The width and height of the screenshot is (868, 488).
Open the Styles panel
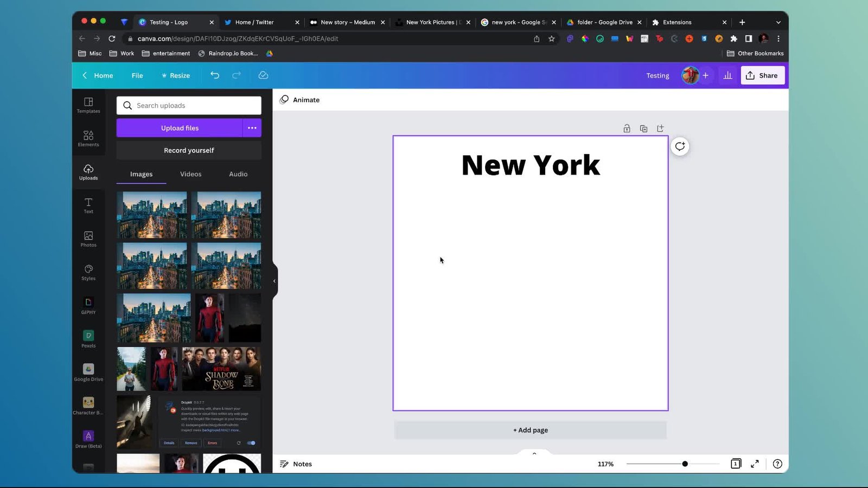tap(88, 273)
